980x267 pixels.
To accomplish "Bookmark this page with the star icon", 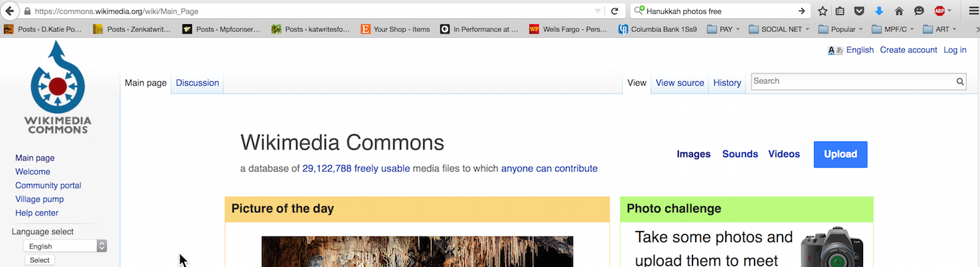I will tap(823, 11).
